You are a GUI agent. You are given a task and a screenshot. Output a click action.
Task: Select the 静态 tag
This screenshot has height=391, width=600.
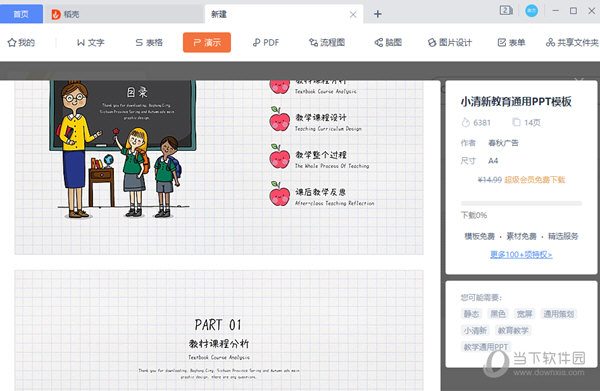click(x=471, y=314)
